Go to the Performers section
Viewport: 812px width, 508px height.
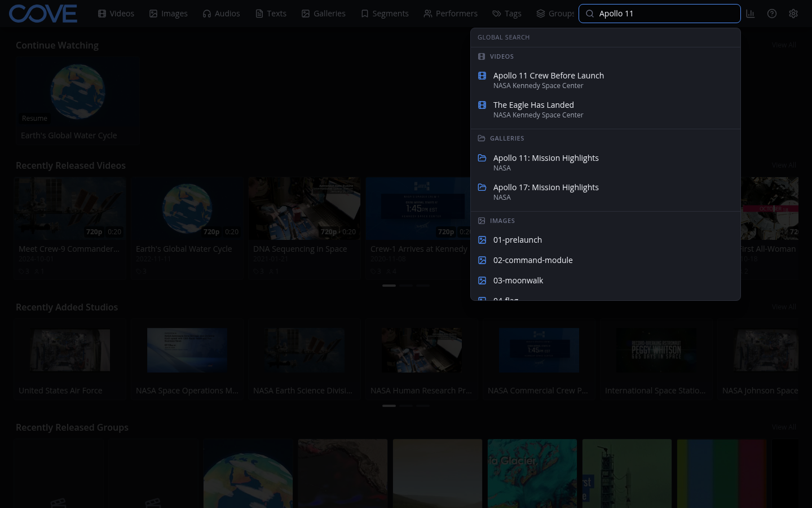451,14
